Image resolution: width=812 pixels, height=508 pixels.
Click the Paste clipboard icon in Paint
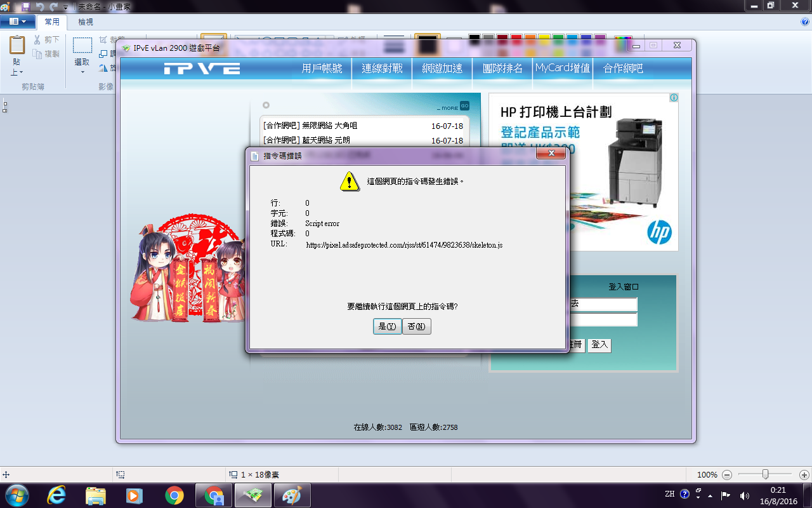(17, 46)
